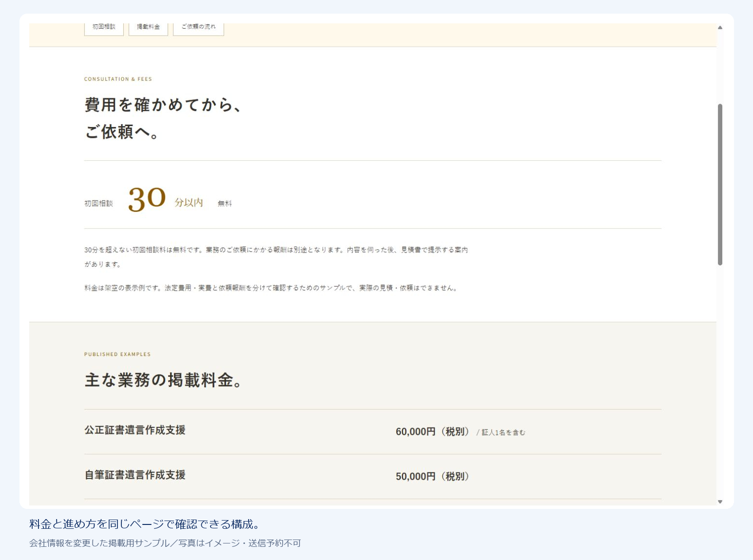Click the heading 主な業務の掲載料金。
The width and height of the screenshot is (753, 560).
tap(164, 380)
